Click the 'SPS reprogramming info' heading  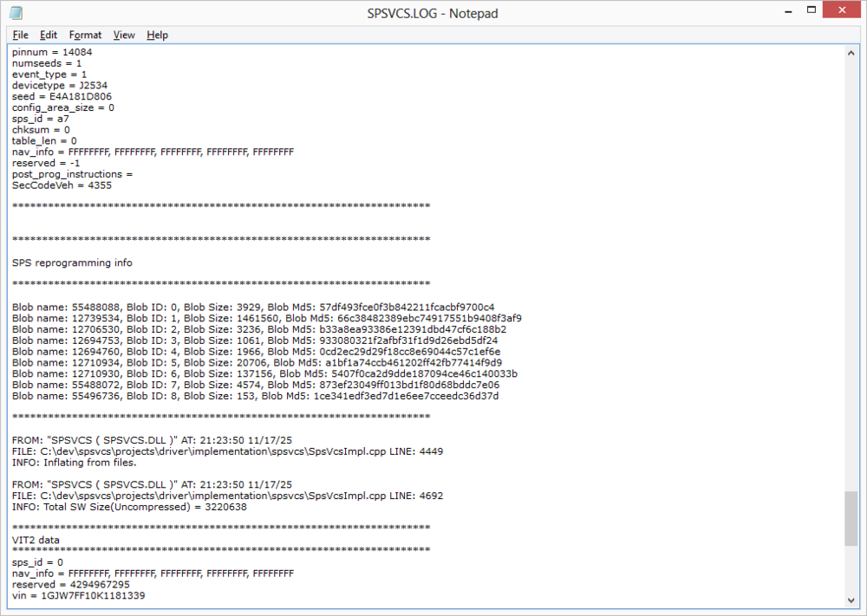pos(73,263)
